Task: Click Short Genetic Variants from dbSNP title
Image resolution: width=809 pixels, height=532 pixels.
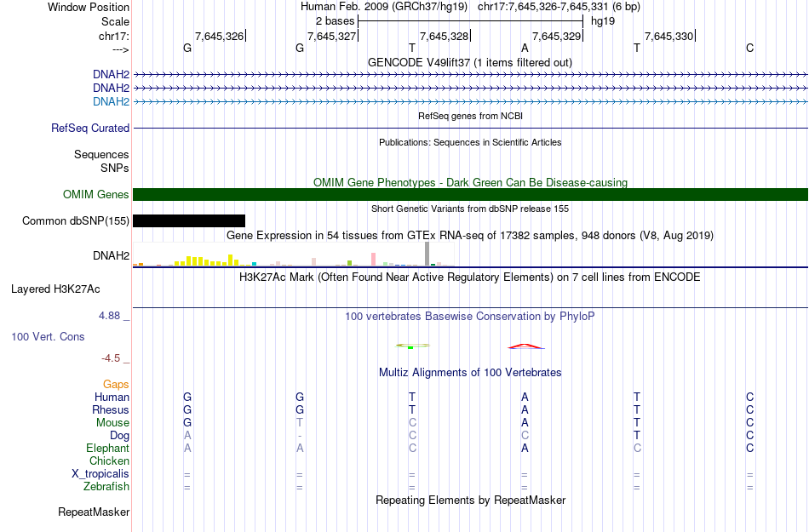Action: tap(470, 209)
